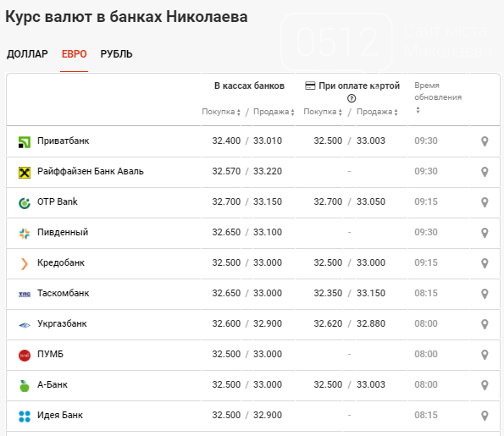
Task: Click the Курс валют в банках Николаева heading
Action: click(x=126, y=17)
